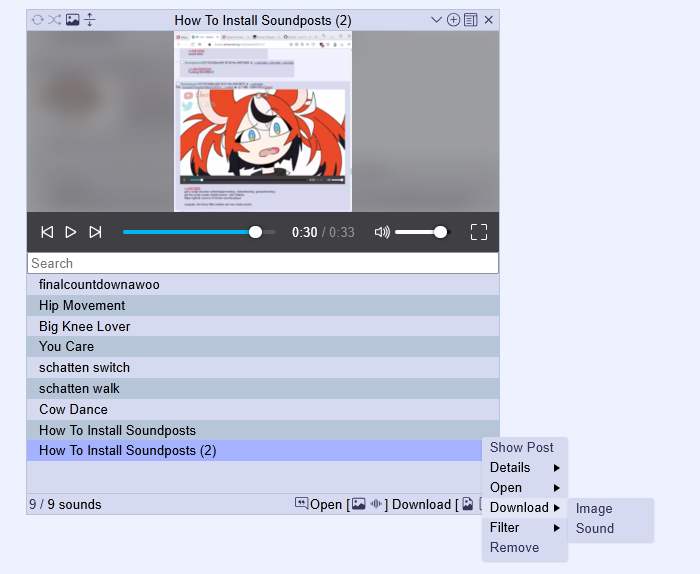Click Show Post in context menu
Viewport: 700px width, 574px height.
tap(525, 447)
